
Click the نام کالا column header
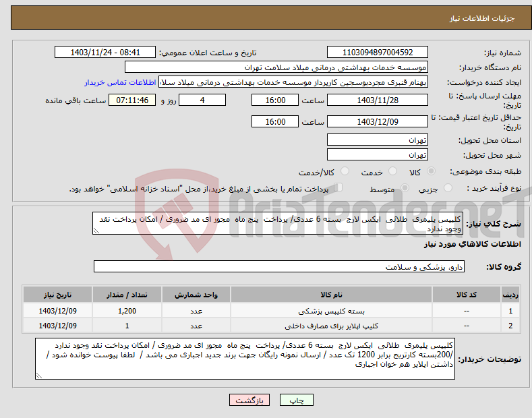[331, 295]
